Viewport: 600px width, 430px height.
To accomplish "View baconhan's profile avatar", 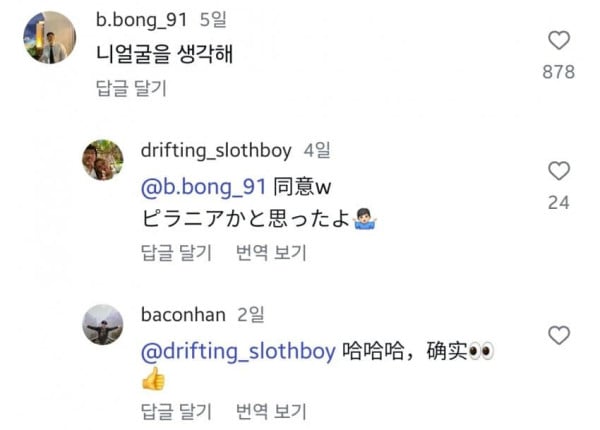I will [102, 326].
